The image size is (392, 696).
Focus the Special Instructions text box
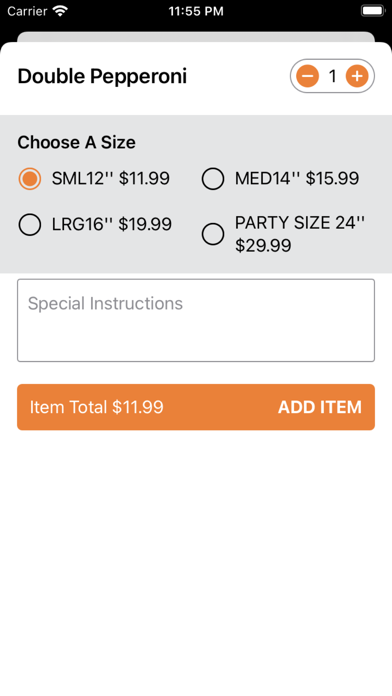tap(196, 320)
